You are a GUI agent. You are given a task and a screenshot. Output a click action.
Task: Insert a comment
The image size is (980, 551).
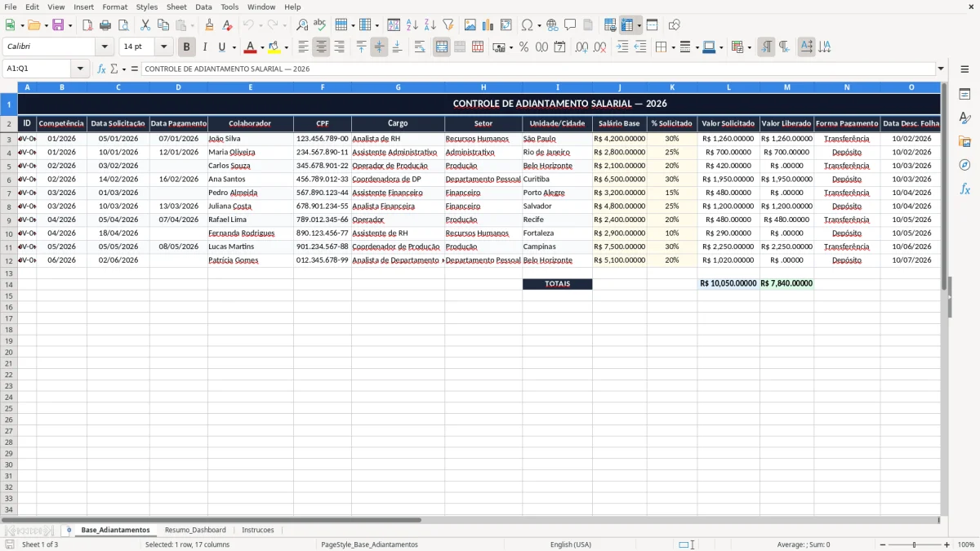coord(570,25)
